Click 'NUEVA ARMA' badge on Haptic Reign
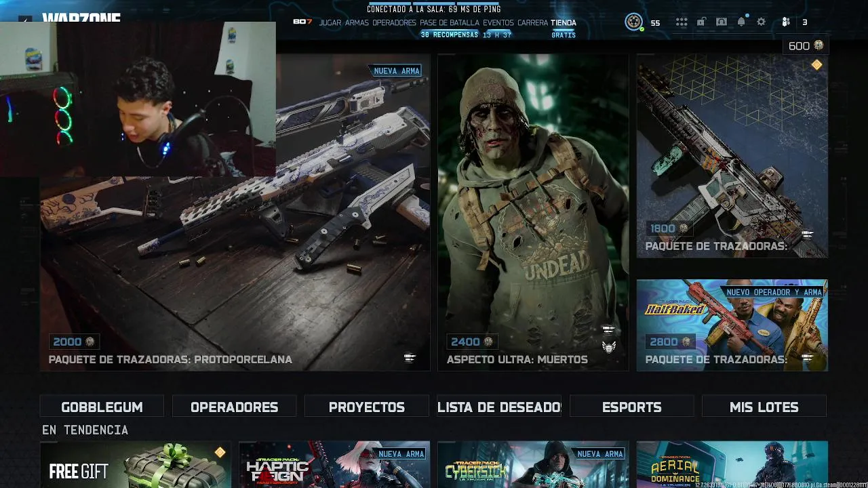 (x=401, y=453)
